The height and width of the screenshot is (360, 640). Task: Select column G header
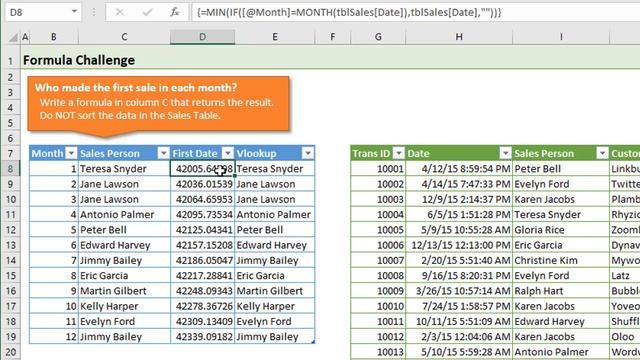coord(378,37)
